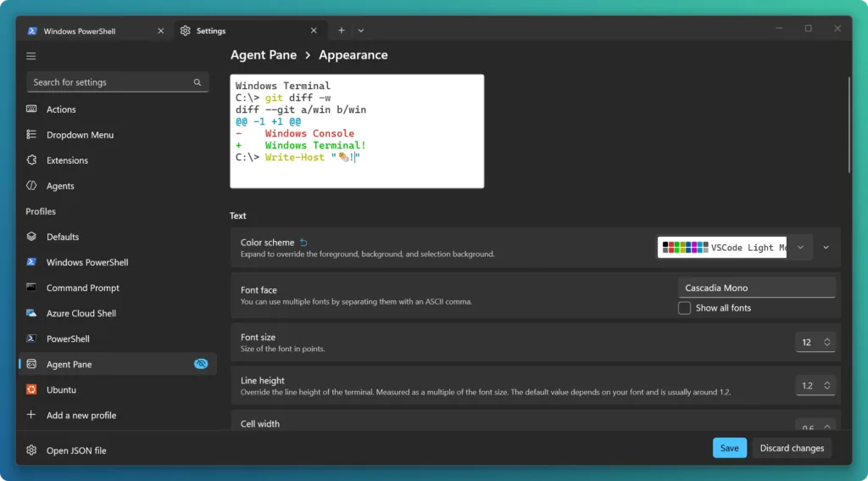Click the Font size value 12
The height and width of the screenshot is (481, 868).
pyautogui.click(x=807, y=343)
